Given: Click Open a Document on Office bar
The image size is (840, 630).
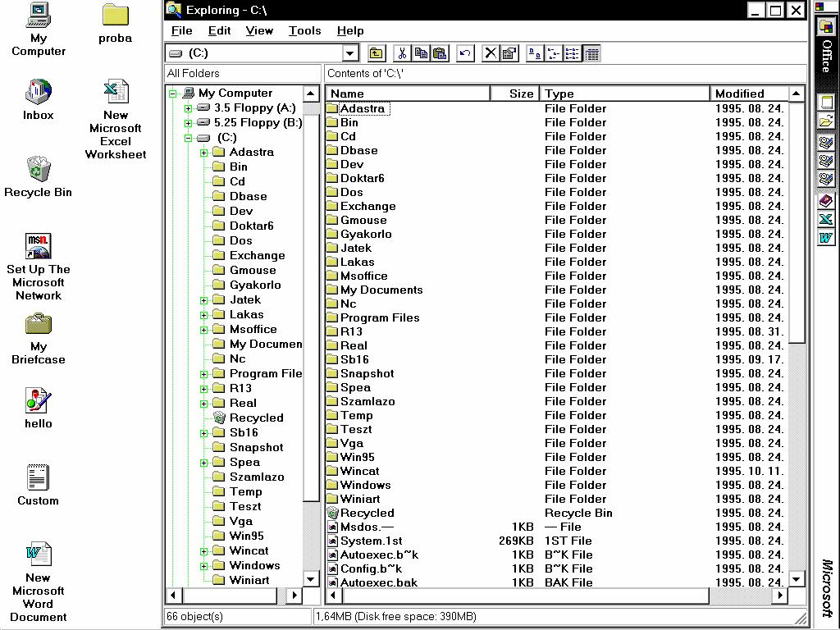Looking at the screenshot, I should 826,121.
